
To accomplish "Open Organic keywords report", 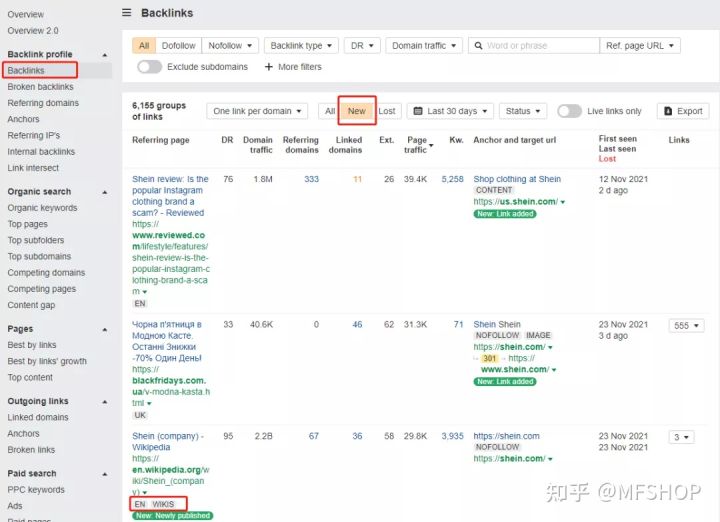I will 42,208.
